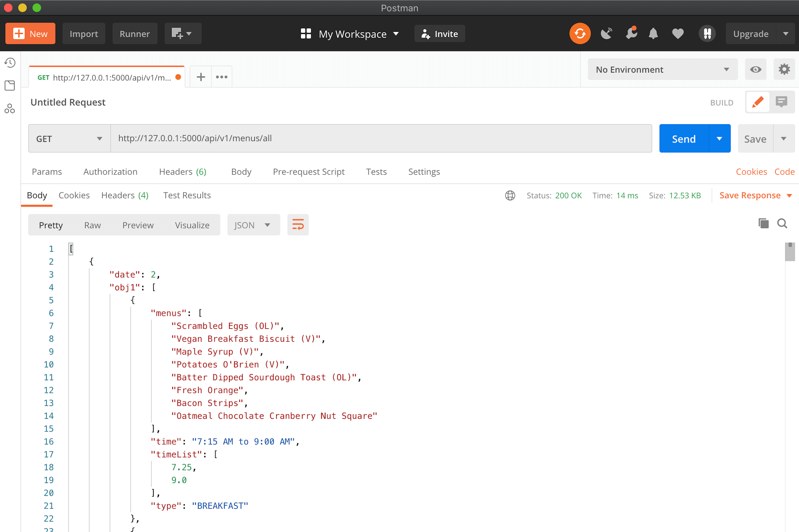Click the heart icon in header
799x532 pixels.
click(678, 34)
